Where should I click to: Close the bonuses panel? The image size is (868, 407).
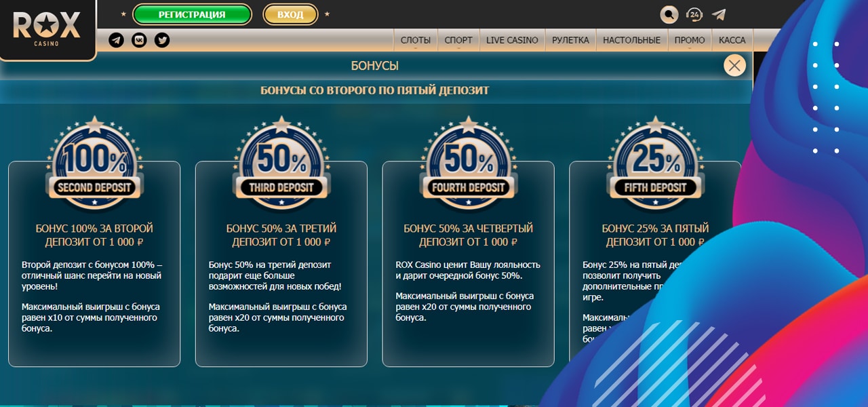tap(734, 65)
